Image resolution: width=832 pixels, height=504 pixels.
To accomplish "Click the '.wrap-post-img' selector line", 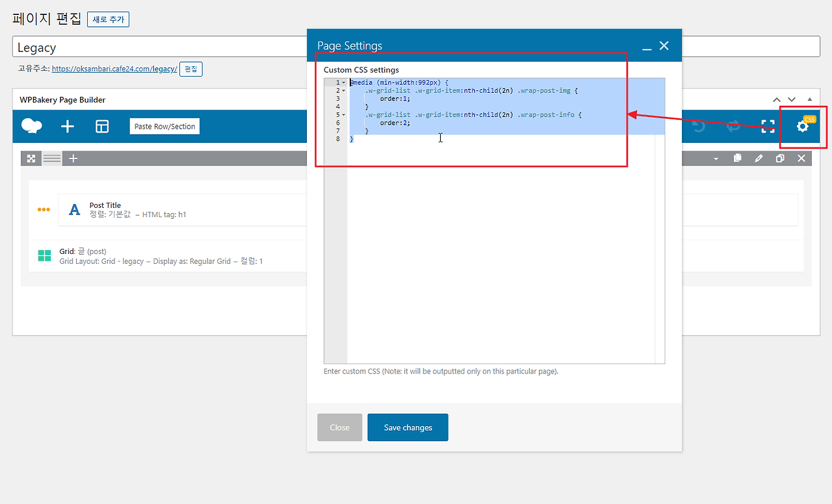I will click(x=471, y=91).
